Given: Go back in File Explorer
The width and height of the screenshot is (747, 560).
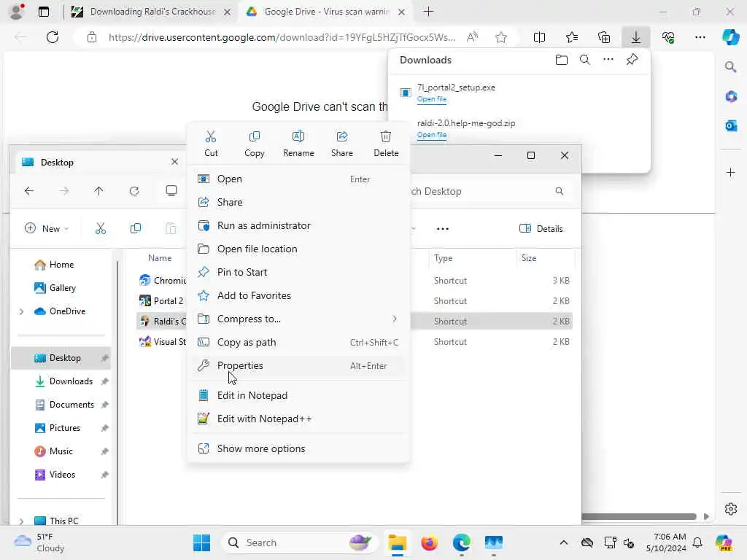Looking at the screenshot, I should [29, 191].
